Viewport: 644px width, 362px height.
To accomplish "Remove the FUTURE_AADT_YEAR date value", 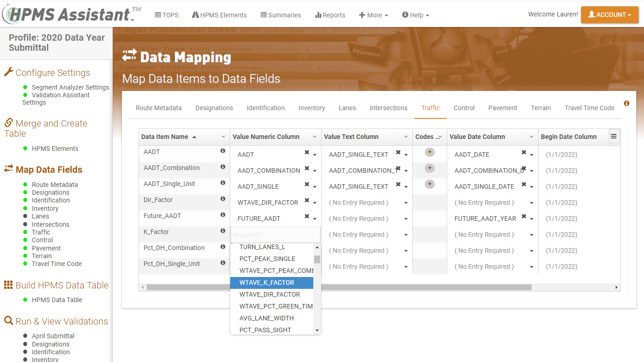I will click(x=524, y=217).
